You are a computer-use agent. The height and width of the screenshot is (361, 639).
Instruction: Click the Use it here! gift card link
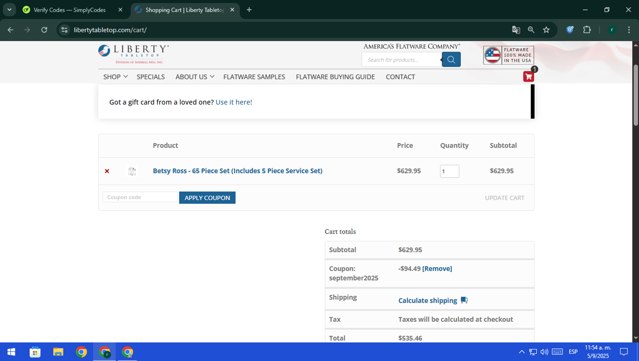pyautogui.click(x=234, y=102)
